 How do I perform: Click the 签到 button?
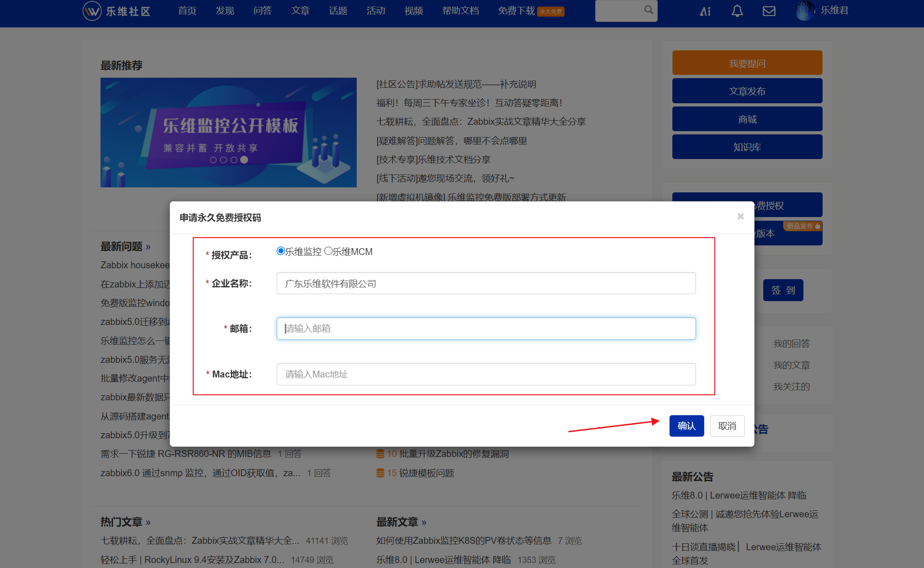783,290
